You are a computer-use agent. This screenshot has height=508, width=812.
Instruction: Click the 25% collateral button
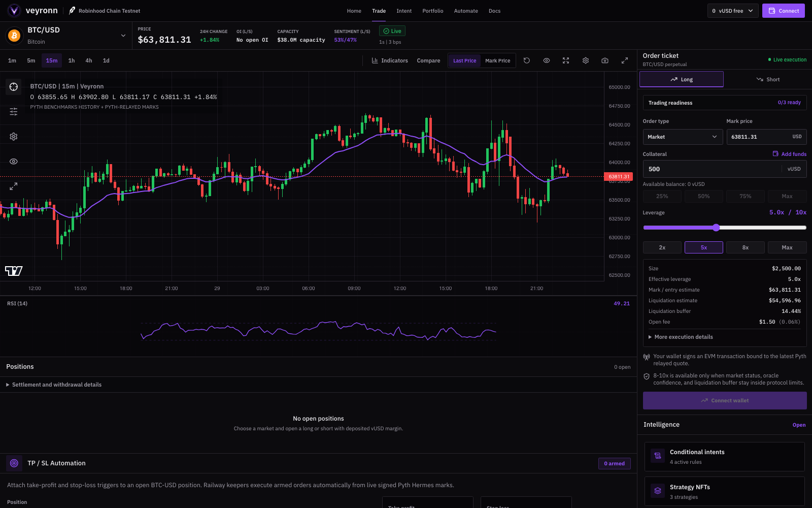pos(662,196)
